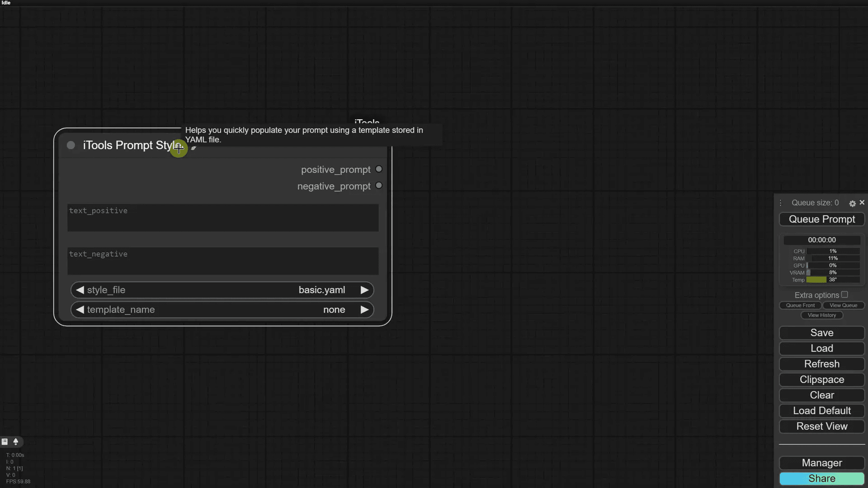Close the queue side panel
The width and height of the screenshot is (868, 488).
tap(862, 202)
